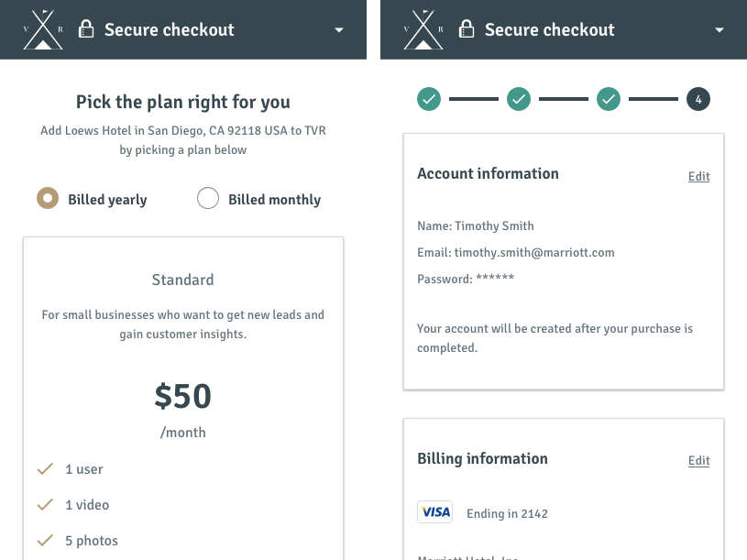Edit the Billing information section
747x560 pixels.
[699, 460]
